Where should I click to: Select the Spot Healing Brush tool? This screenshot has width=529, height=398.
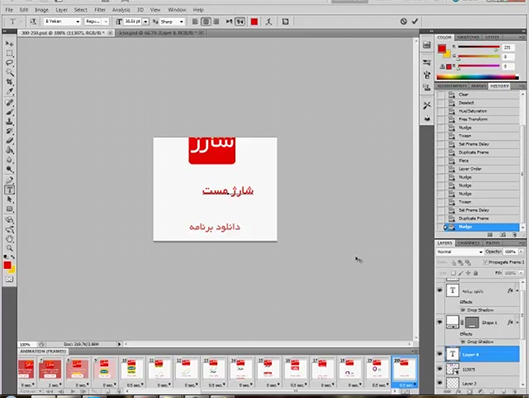point(9,103)
